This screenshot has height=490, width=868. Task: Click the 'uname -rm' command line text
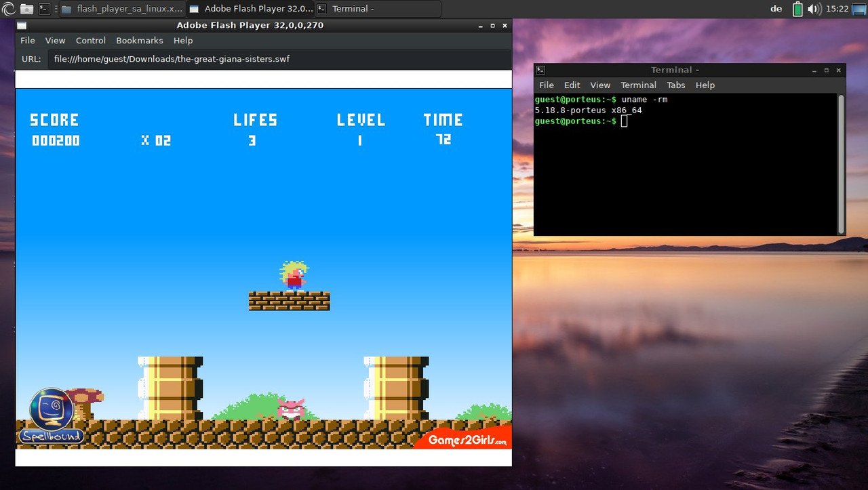[x=644, y=100]
